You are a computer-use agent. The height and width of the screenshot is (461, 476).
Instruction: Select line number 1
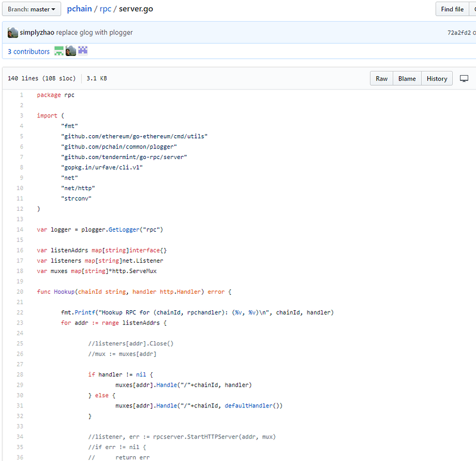(x=22, y=95)
